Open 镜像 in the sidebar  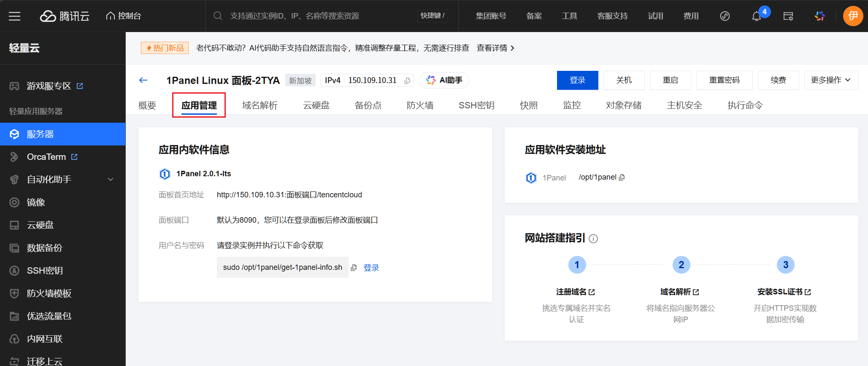click(x=36, y=202)
